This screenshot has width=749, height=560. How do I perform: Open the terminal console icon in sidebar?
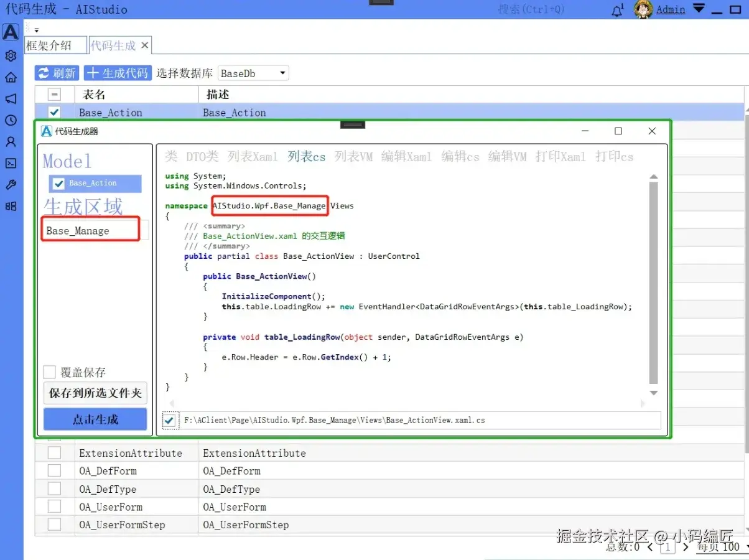(11, 163)
